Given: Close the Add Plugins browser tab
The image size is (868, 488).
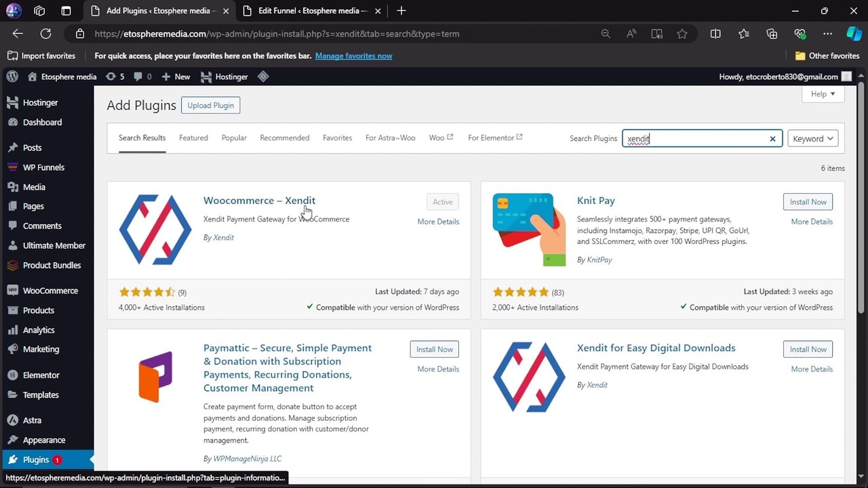Looking at the screenshot, I should [225, 11].
